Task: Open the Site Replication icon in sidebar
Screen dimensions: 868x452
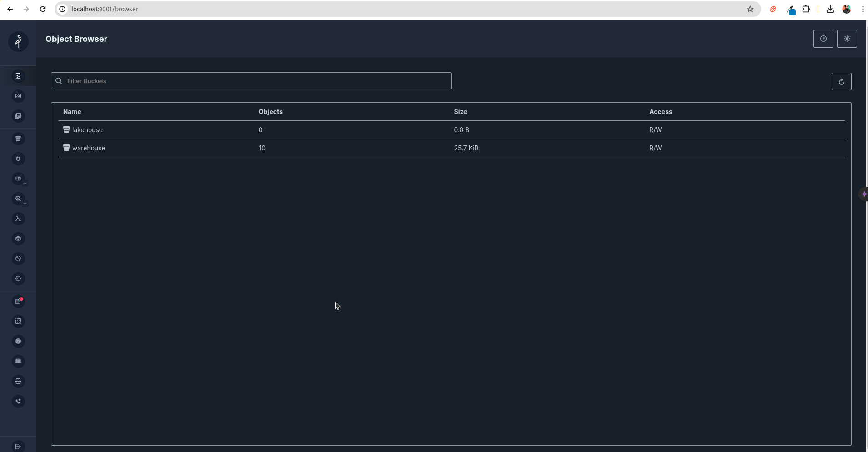Action: pyautogui.click(x=18, y=259)
